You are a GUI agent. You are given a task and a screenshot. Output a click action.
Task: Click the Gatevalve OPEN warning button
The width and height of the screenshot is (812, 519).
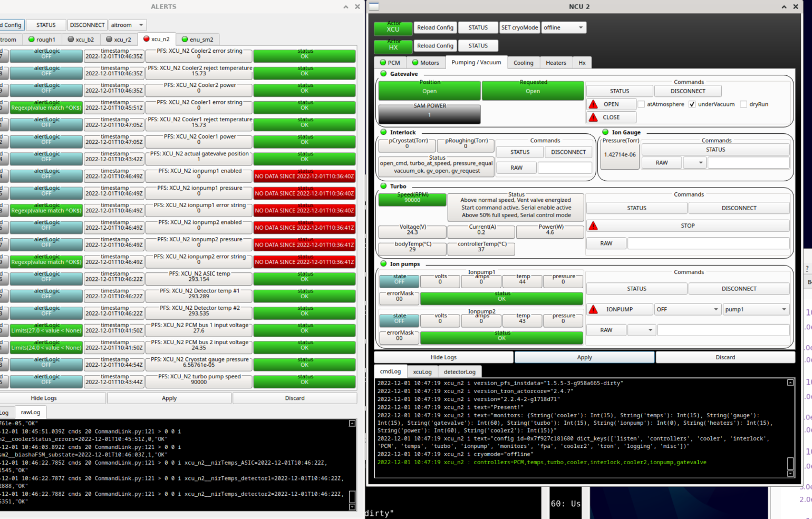coord(611,104)
